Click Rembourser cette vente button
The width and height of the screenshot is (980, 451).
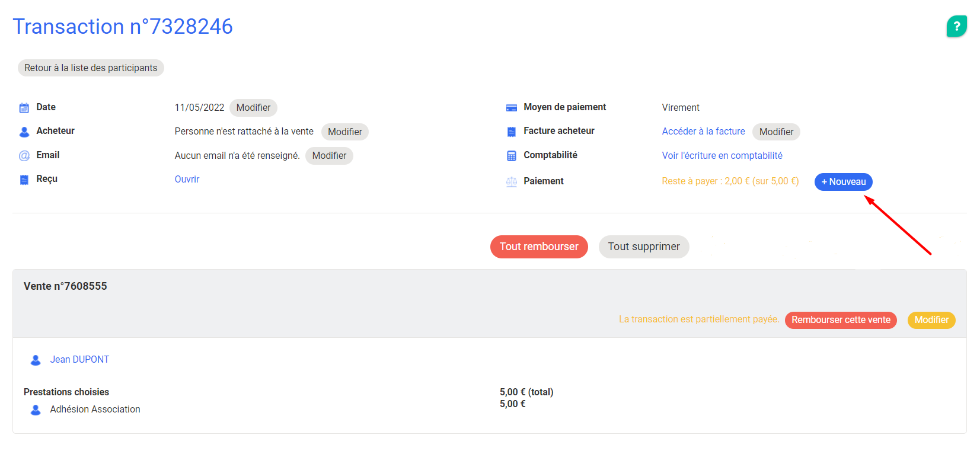pos(841,320)
